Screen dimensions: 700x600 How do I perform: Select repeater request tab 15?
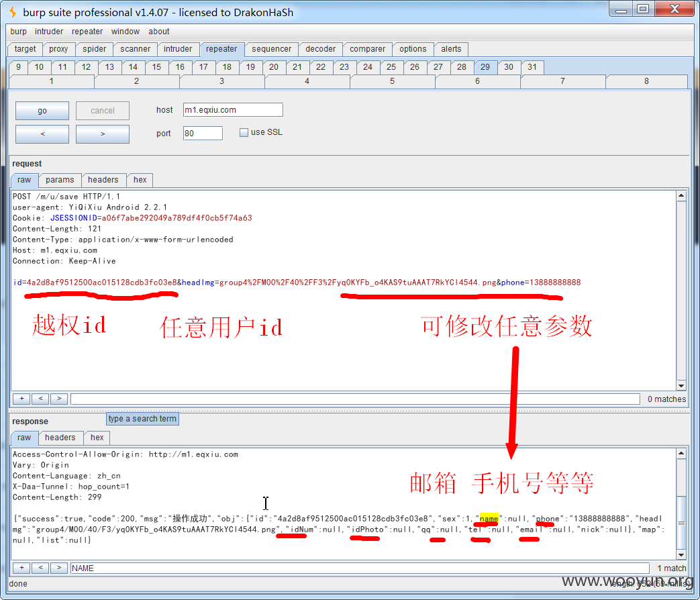156,67
